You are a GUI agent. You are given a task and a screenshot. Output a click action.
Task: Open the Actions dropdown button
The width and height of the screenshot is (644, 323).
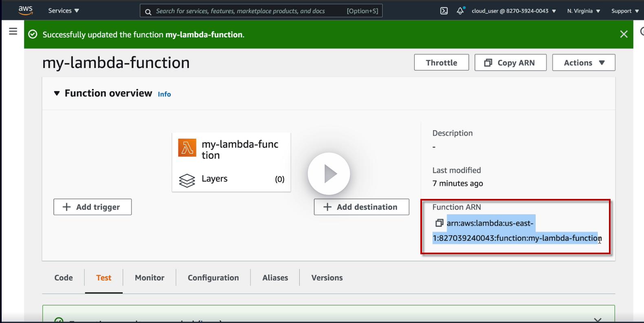[584, 63]
